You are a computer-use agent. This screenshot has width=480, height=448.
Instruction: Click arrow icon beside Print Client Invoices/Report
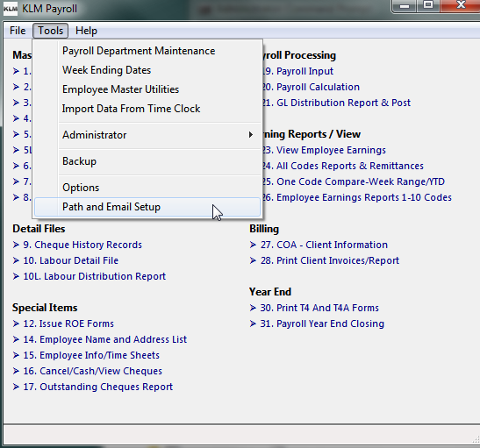tap(253, 260)
